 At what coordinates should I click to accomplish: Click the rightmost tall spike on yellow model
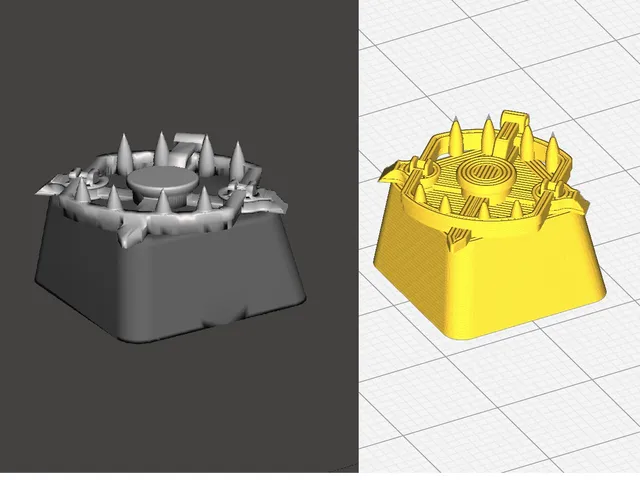(553, 152)
